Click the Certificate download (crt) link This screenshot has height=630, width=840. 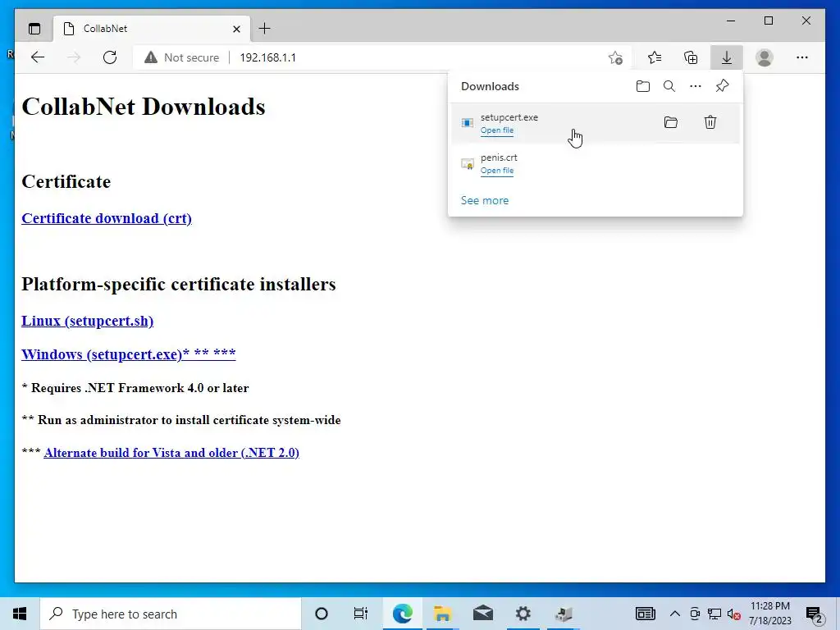107,218
